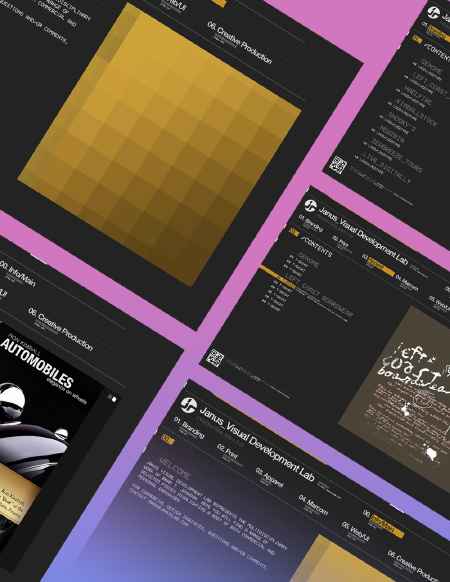Click the orange 00. badge above WELCOME

pyautogui.click(x=167, y=439)
